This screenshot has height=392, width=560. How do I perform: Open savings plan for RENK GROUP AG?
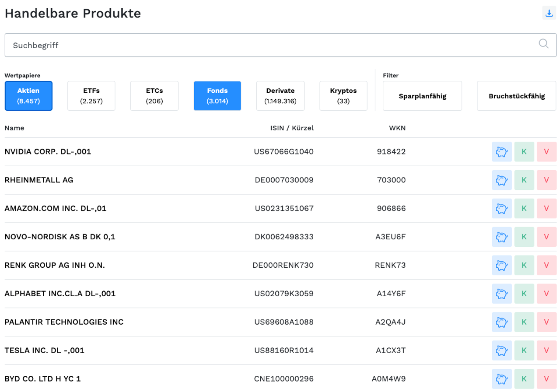coord(502,265)
